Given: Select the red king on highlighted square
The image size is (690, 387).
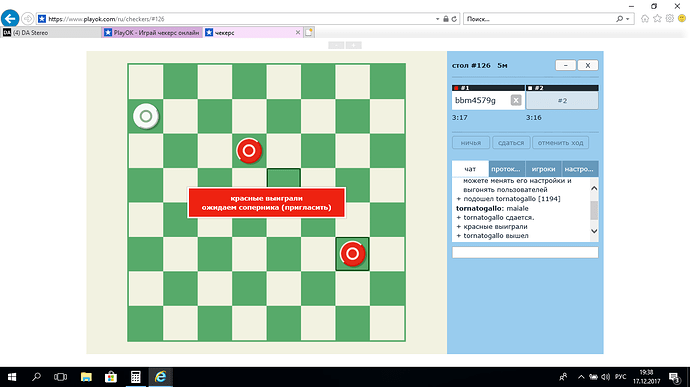Looking at the screenshot, I should (x=352, y=254).
